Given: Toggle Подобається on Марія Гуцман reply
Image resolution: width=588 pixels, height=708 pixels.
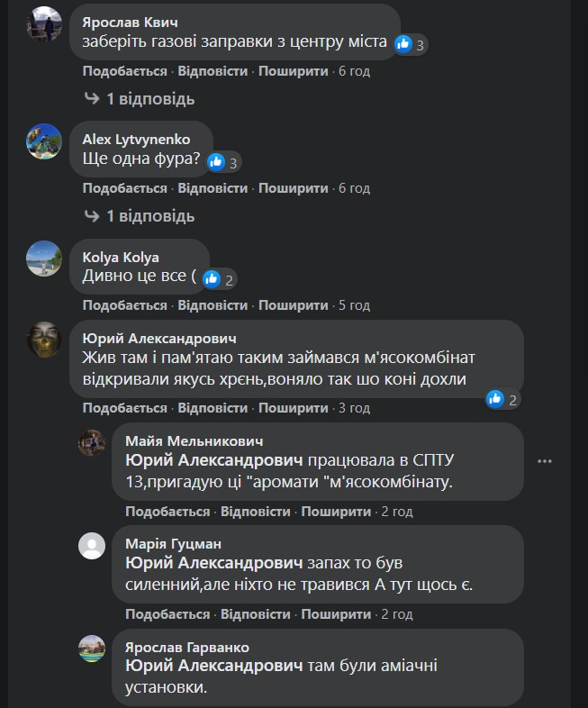Looking at the screenshot, I should tap(167, 614).
